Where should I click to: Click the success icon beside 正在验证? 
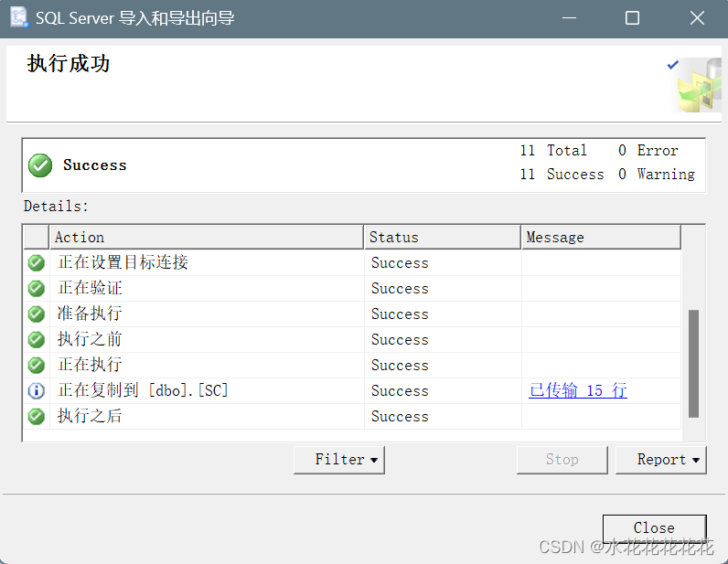pyautogui.click(x=37, y=288)
